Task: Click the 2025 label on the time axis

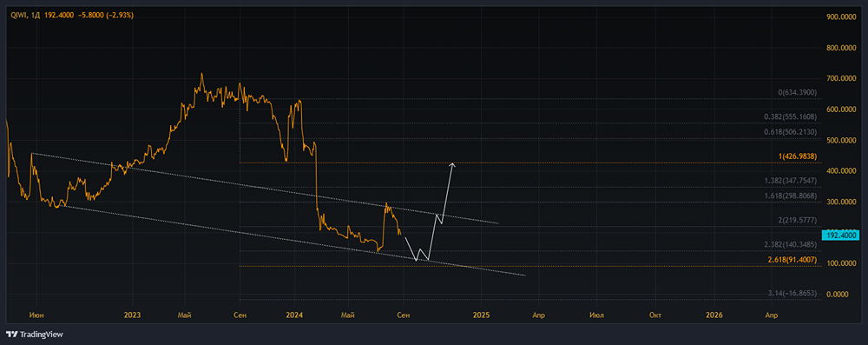Action: (481, 315)
